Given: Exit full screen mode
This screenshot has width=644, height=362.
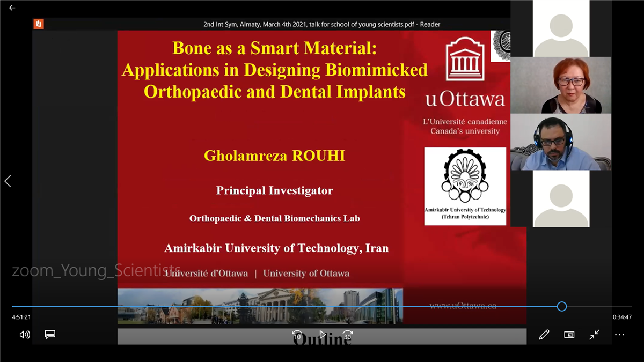Looking at the screenshot, I should 595,335.
